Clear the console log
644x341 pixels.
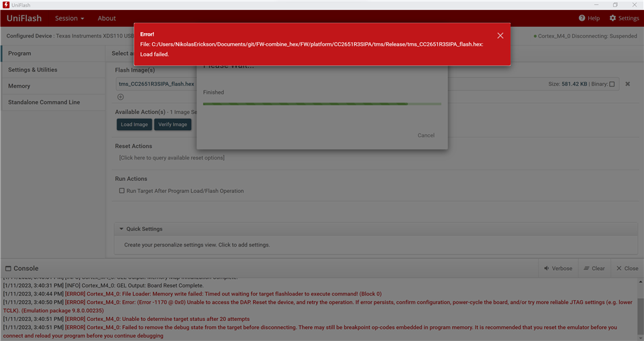pyautogui.click(x=594, y=269)
